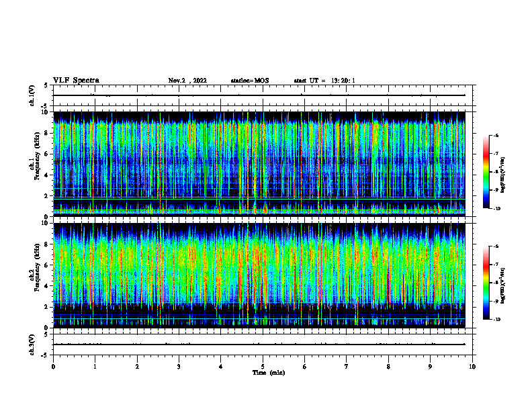Click the "-10" label on ch.1 color bar

(496, 209)
